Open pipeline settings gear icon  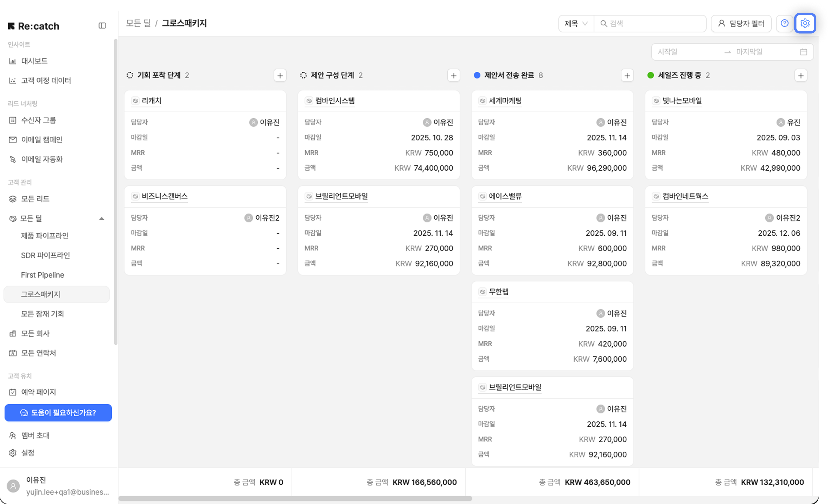click(805, 23)
